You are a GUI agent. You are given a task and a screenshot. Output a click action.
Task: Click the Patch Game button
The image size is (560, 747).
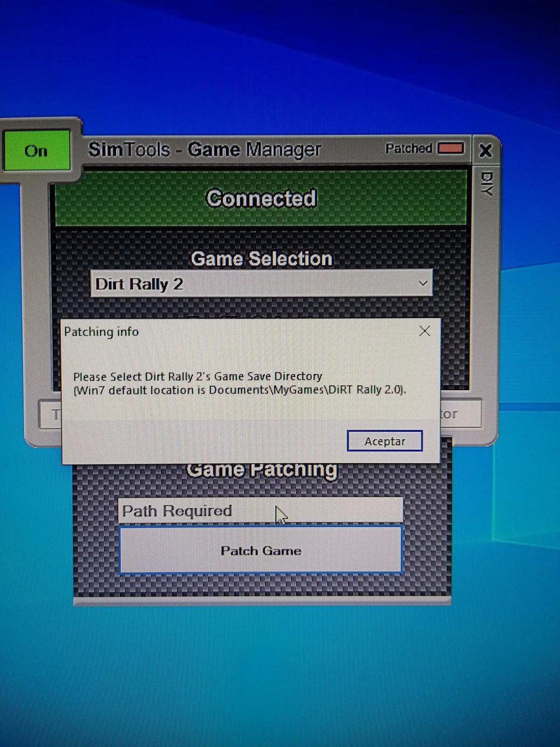coord(261,550)
